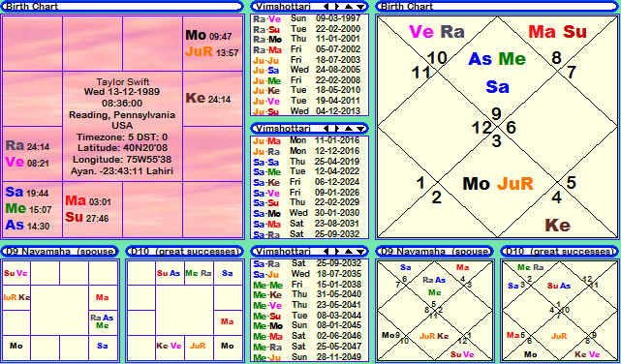Image resolution: width=621 pixels, height=364 pixels.
Task: Open the left D10 (great successes) header
Action: 185,252
